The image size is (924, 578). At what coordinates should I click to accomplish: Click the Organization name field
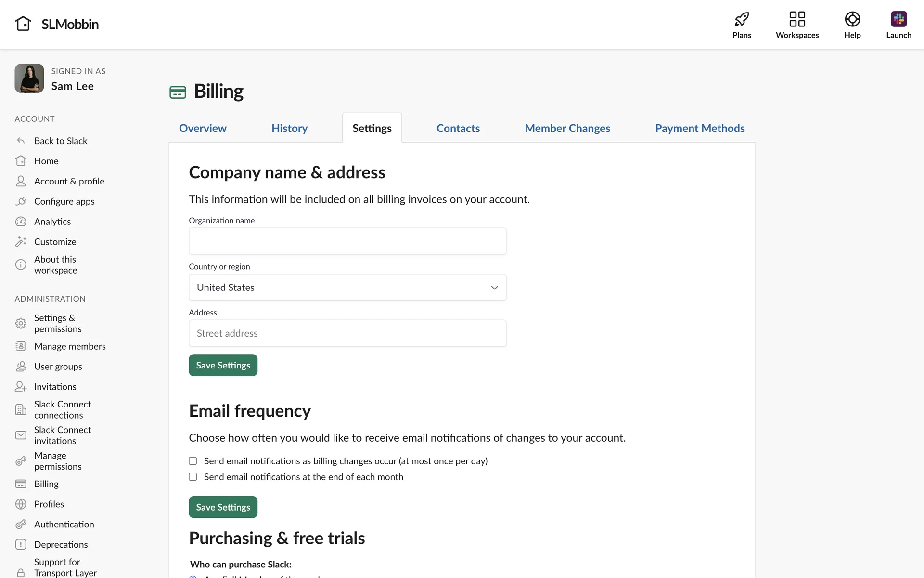click(x=347, y=241)
